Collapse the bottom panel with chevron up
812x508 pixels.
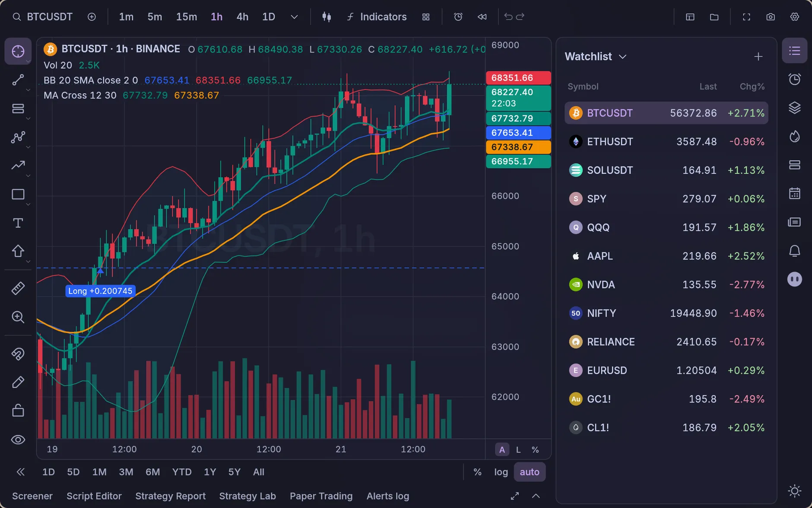(x=536, y=496)
